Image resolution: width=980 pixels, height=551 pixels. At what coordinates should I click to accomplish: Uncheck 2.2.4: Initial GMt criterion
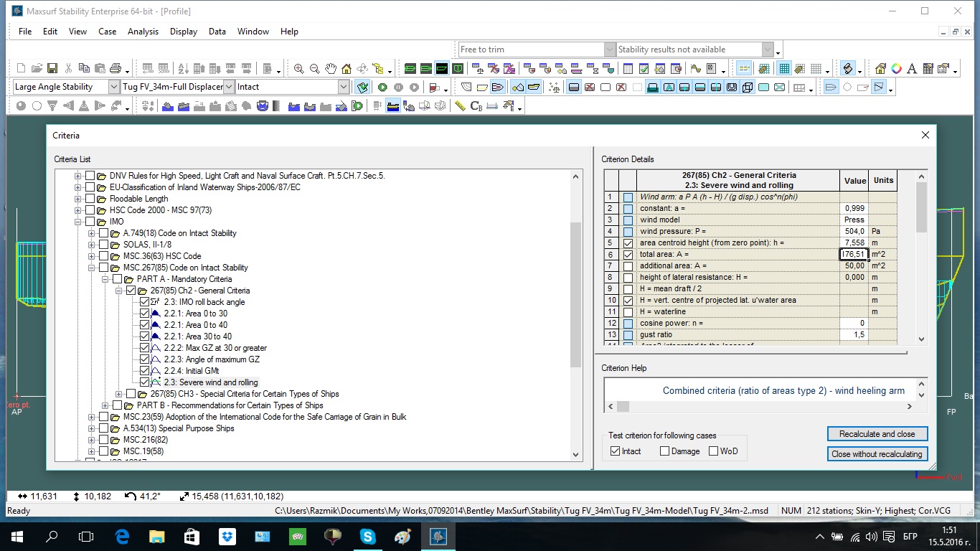pyautogui.click(x=144, y=371)
